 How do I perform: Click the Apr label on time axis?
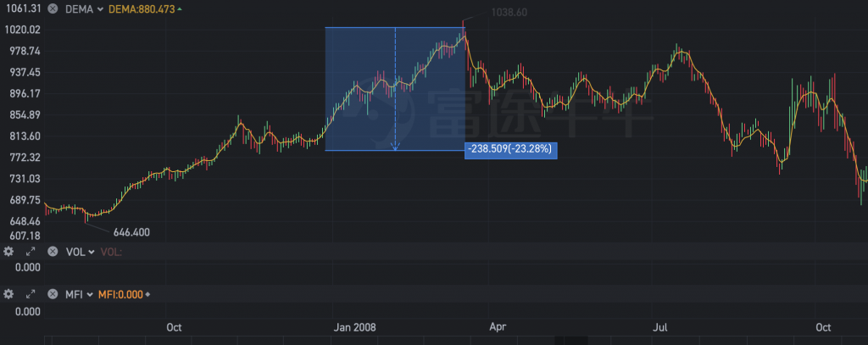point(498,327)
